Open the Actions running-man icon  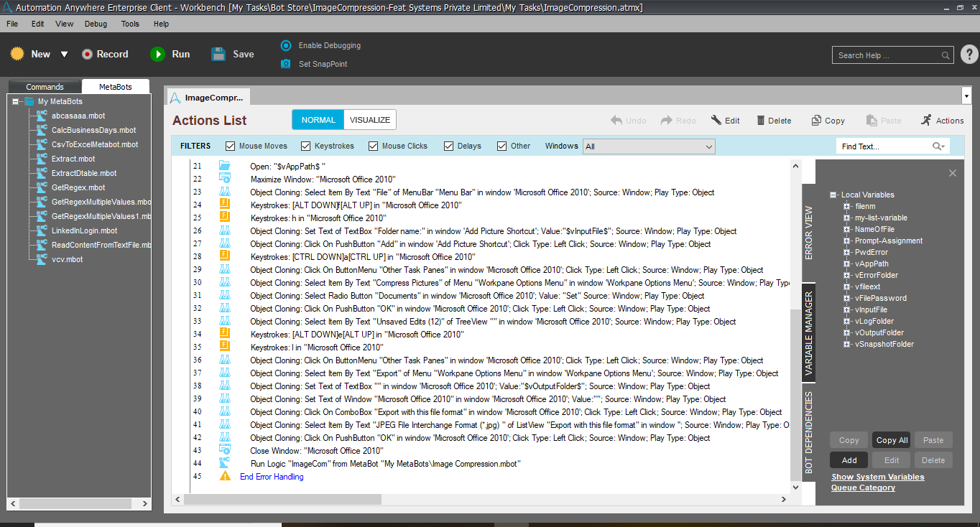point(926,120)
